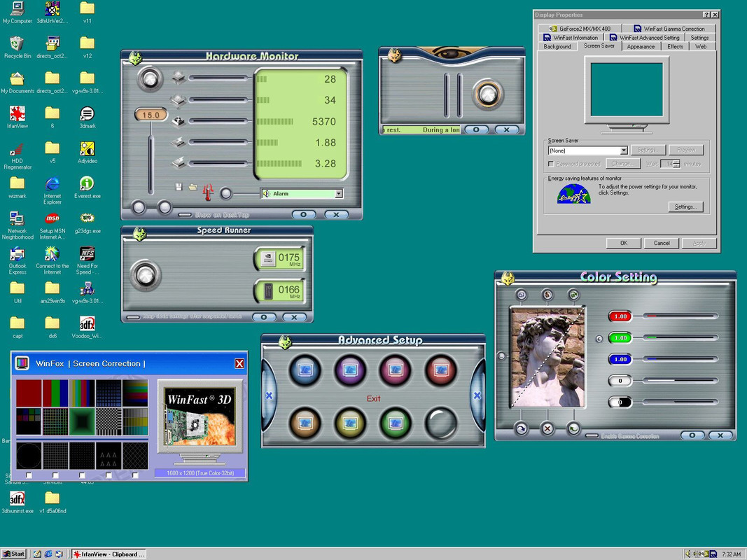The image size is (747, 560).
Task: Select the solid red test pattern thumbnail
Action: click(29, 393)
